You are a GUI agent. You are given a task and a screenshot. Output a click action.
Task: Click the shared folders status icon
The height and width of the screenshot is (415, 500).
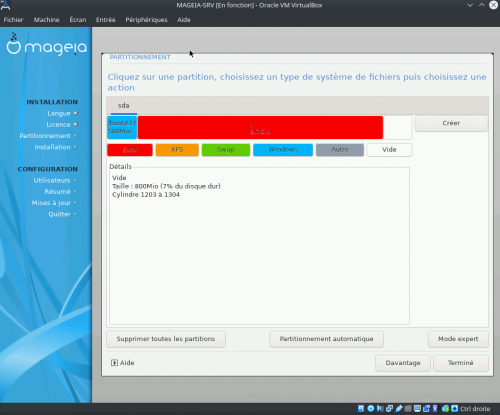(408, 408)
